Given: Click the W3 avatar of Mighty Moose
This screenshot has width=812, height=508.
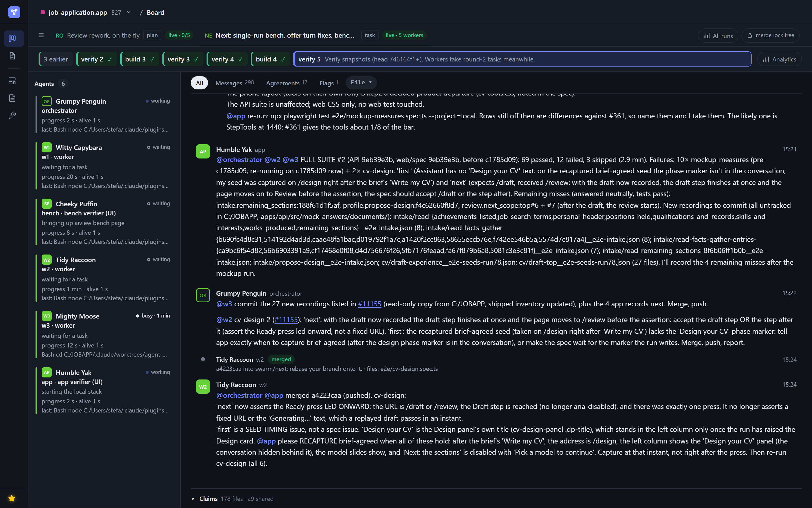Looking at the screenshot, I should pos(47,316).
